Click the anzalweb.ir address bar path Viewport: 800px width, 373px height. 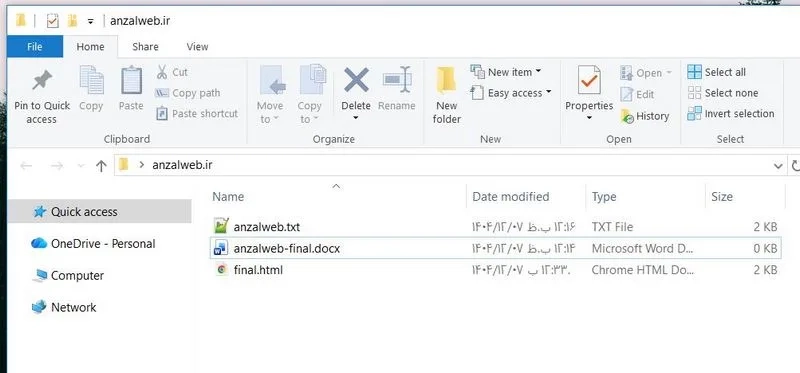tap(182, 165)
